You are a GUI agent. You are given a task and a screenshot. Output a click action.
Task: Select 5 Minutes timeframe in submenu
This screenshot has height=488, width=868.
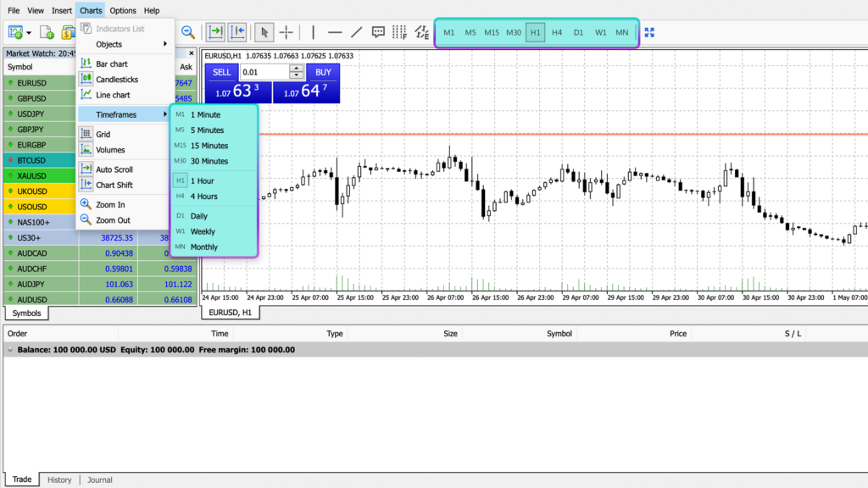point(214,130)
